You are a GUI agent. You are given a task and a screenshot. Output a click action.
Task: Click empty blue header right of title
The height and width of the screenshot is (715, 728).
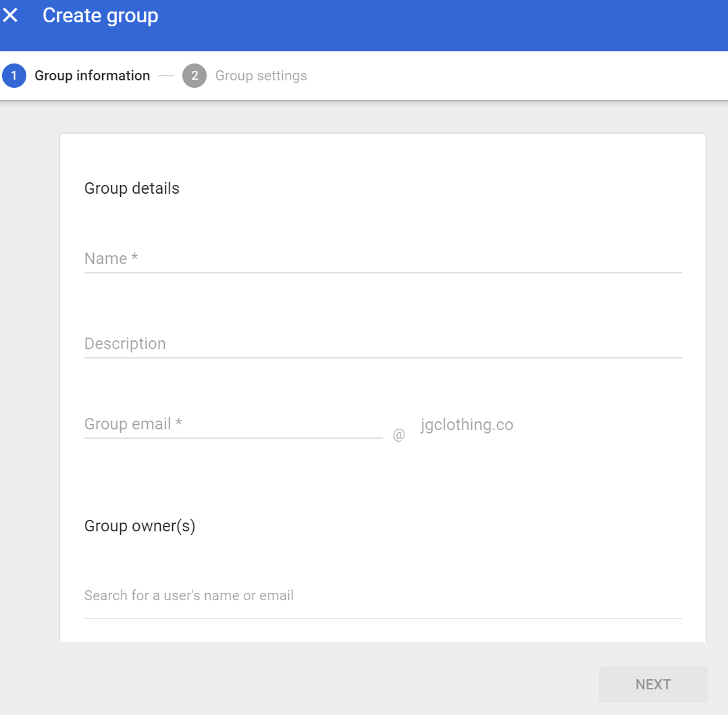pos(439,25)
